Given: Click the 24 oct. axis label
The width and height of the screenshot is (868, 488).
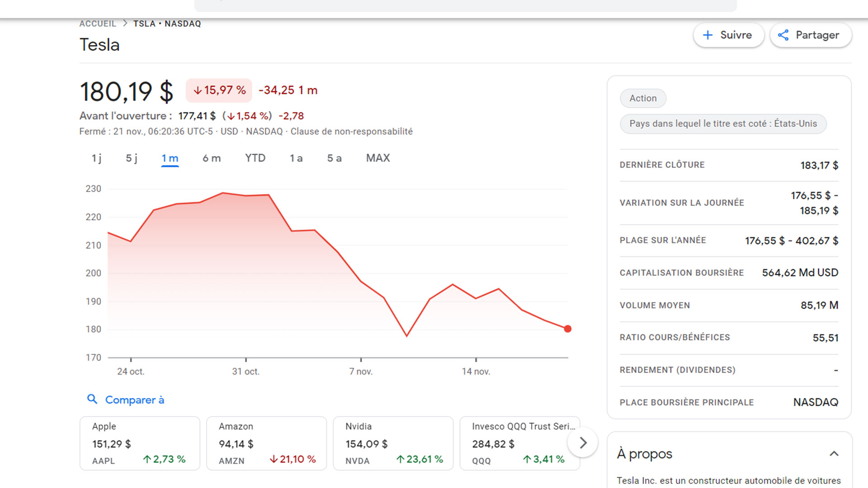Looking at the screenshot, I should (131, 371).
